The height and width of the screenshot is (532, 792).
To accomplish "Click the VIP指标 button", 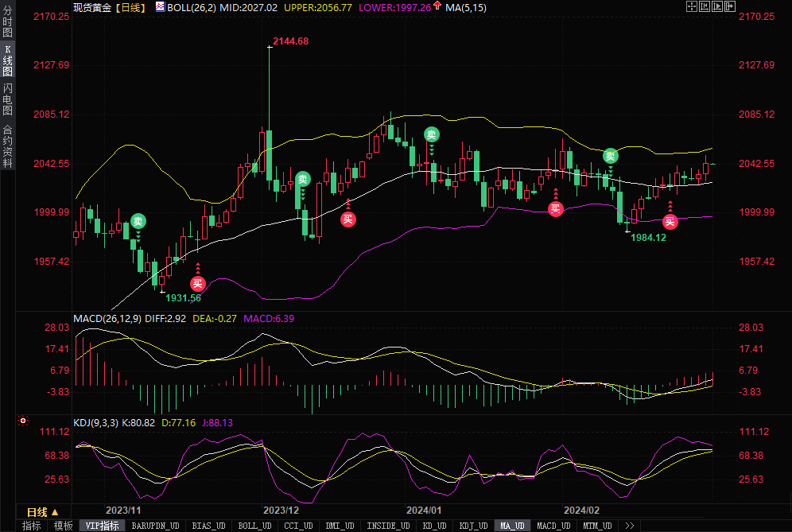I will click(102, 526).
